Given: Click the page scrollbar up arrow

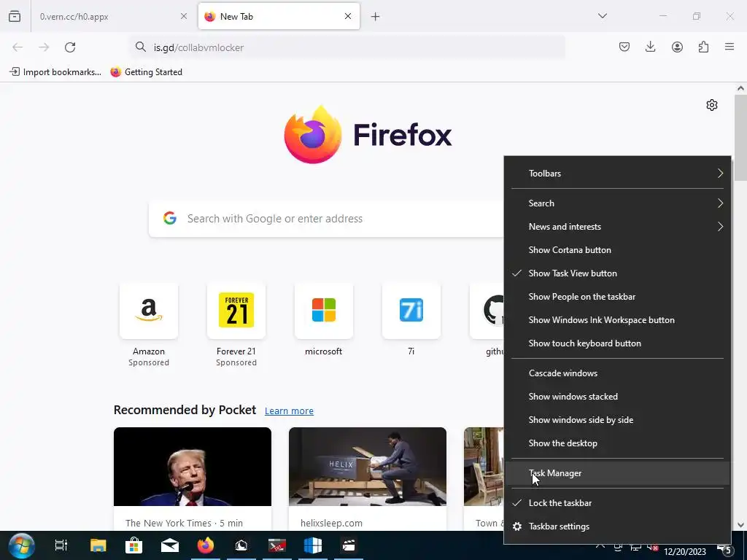Looking at the screenshot, I should pyautogui.click(x=740, y=88).
